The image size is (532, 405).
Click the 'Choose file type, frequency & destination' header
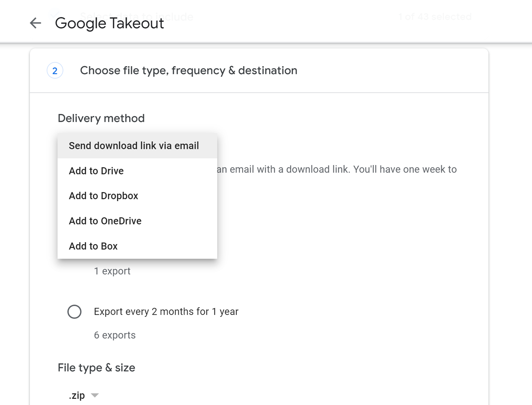tap(188, 70)
